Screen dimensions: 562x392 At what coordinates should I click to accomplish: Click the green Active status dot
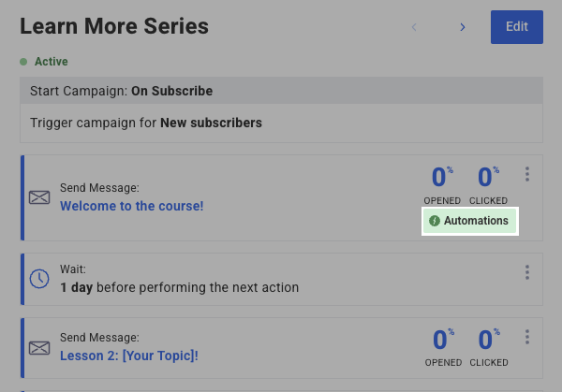point(23,62)
